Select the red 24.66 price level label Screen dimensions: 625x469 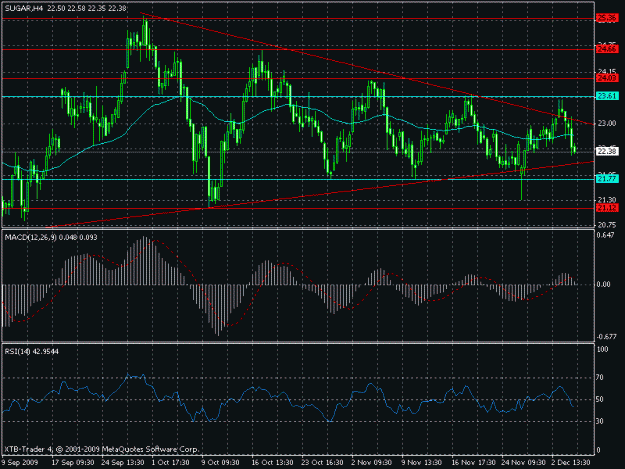click(x=607, y=49)
